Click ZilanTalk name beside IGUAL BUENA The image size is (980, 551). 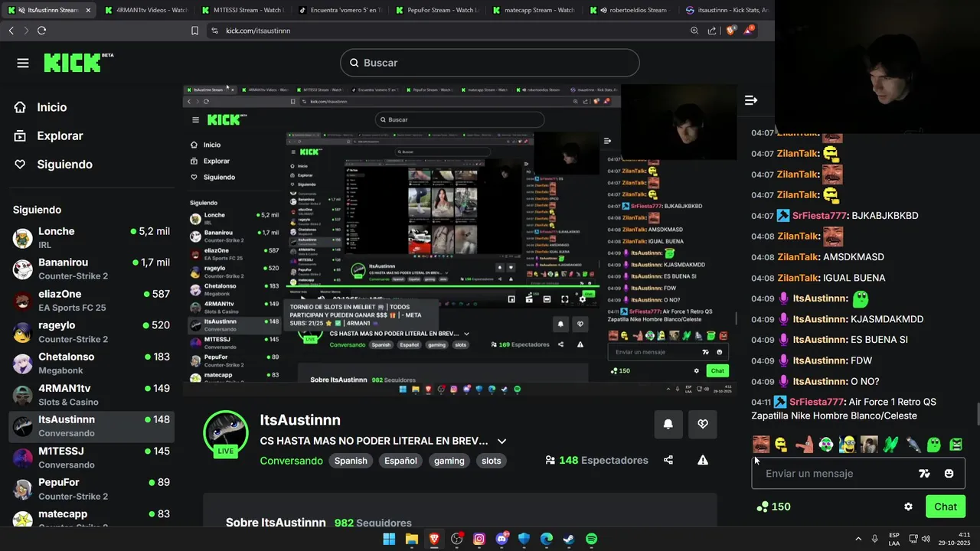point(798,278)
